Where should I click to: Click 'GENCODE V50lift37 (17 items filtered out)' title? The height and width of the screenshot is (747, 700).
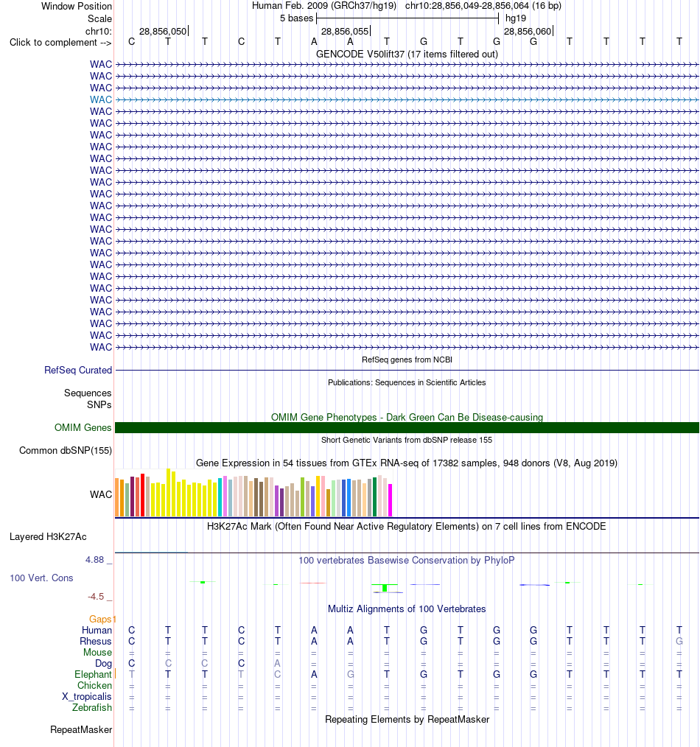(x=407, y=55)
